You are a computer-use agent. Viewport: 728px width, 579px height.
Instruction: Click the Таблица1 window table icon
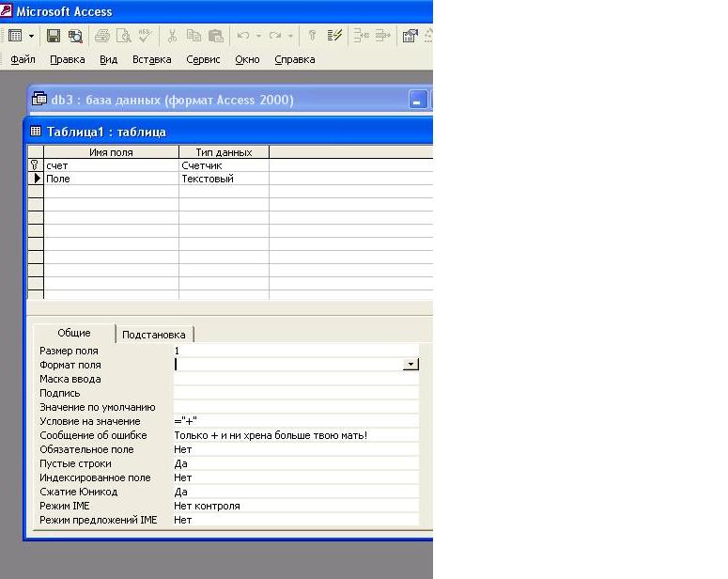(x=36, y=132)
